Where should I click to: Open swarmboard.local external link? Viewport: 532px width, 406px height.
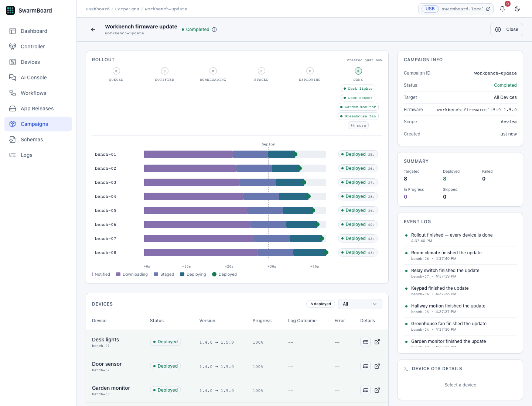coord(466,9)
